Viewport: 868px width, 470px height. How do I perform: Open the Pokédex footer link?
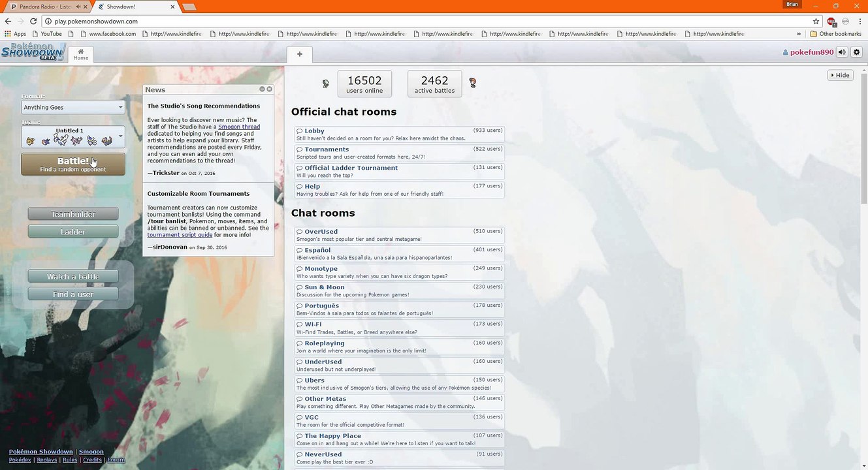click(20, 460)
